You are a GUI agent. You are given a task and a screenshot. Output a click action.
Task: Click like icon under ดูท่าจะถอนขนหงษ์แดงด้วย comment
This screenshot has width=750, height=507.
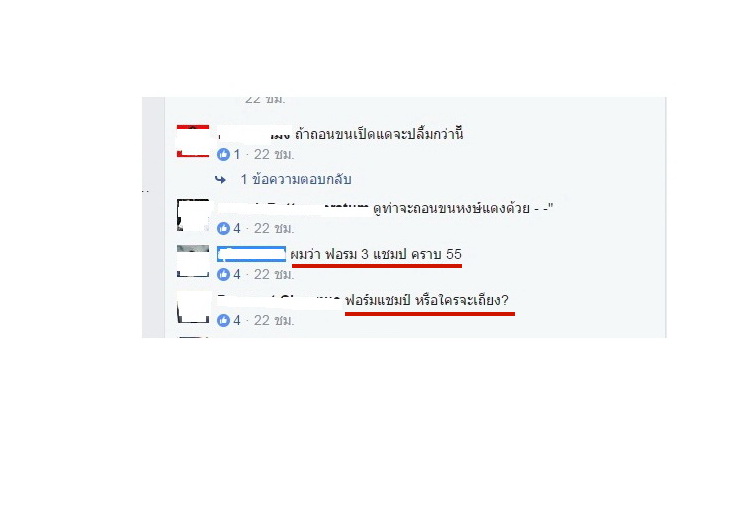click(223, 228)
